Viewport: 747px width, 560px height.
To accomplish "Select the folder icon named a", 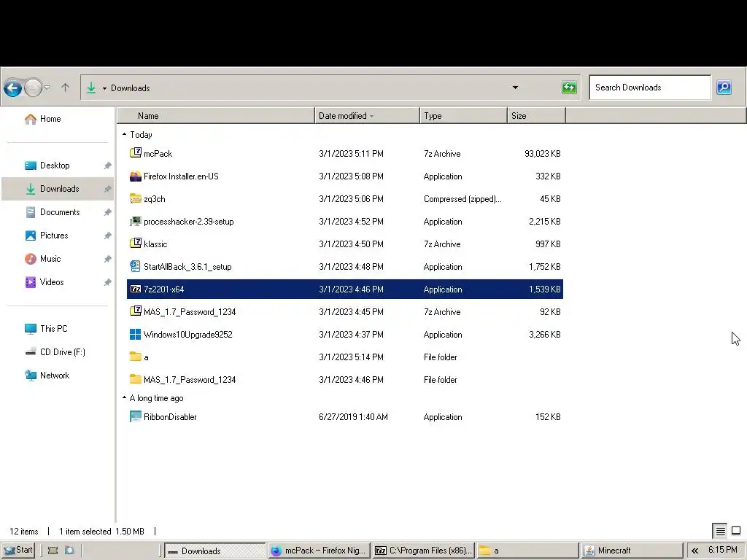I will point(135,357).
